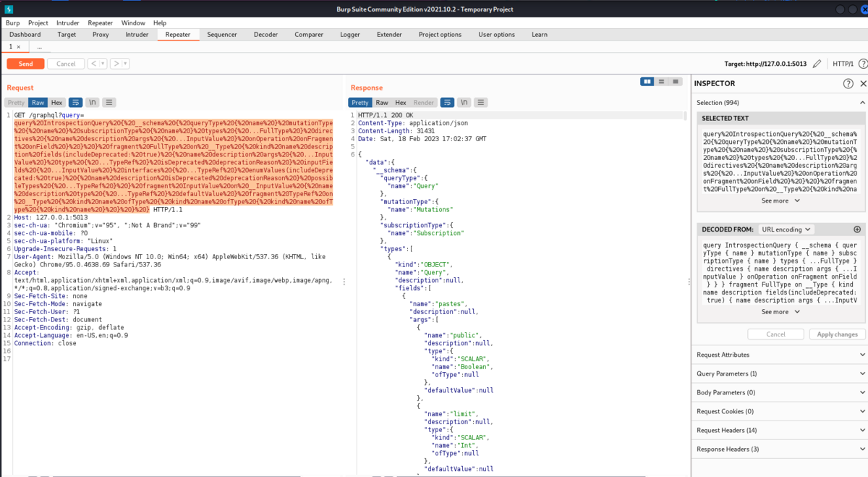868x477 pixels.
Task: Click the orange Send button
Action: tap(25, 64)
